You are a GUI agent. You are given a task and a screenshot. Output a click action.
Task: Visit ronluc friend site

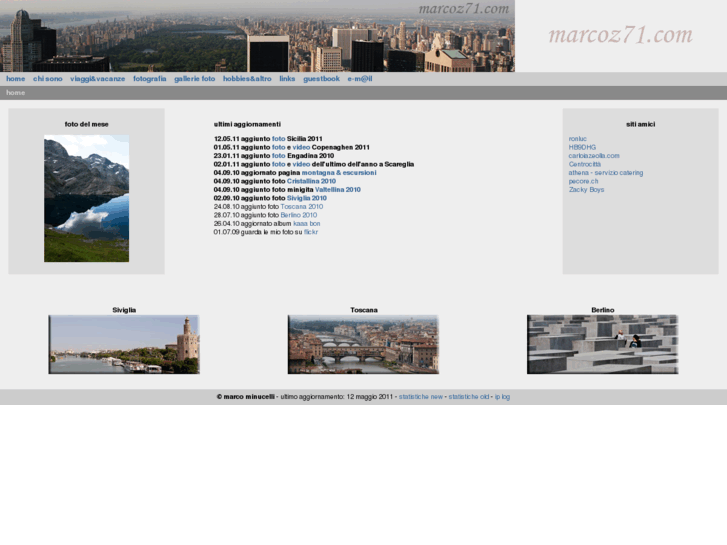pyautogui.click(x=577, y=139)
